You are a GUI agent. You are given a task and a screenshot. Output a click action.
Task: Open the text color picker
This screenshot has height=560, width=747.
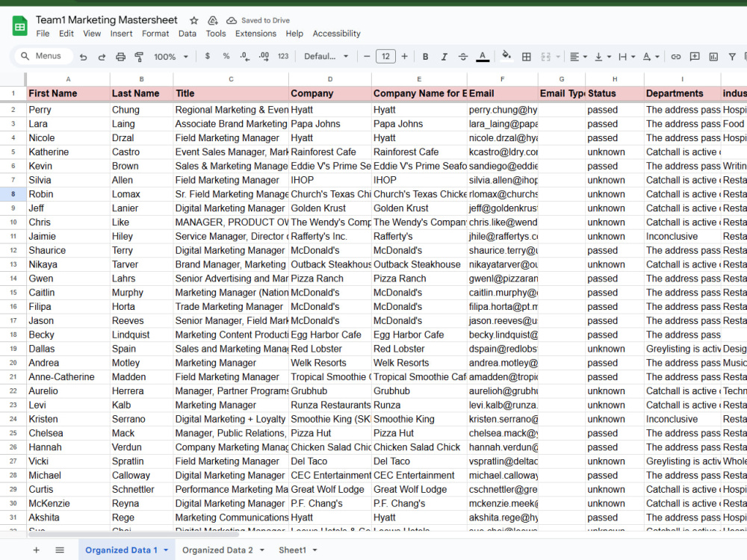tap(483, 57)
